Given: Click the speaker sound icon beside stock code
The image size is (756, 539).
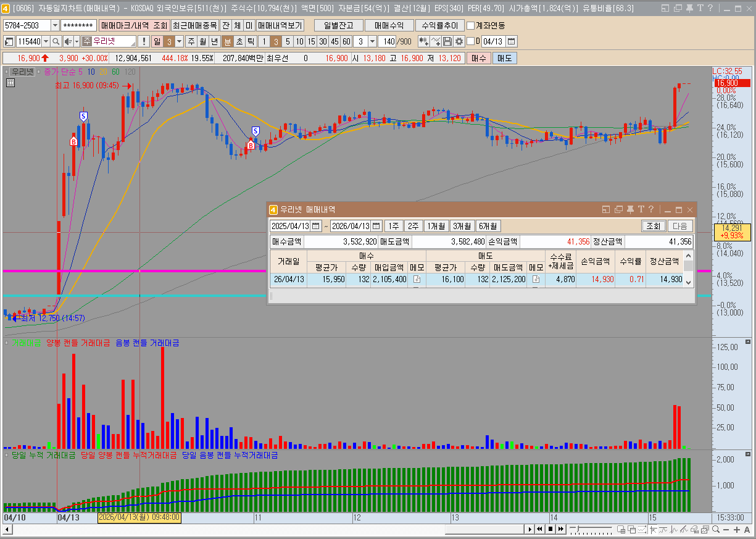Looking at the screenshot, I should pos(68,41).
